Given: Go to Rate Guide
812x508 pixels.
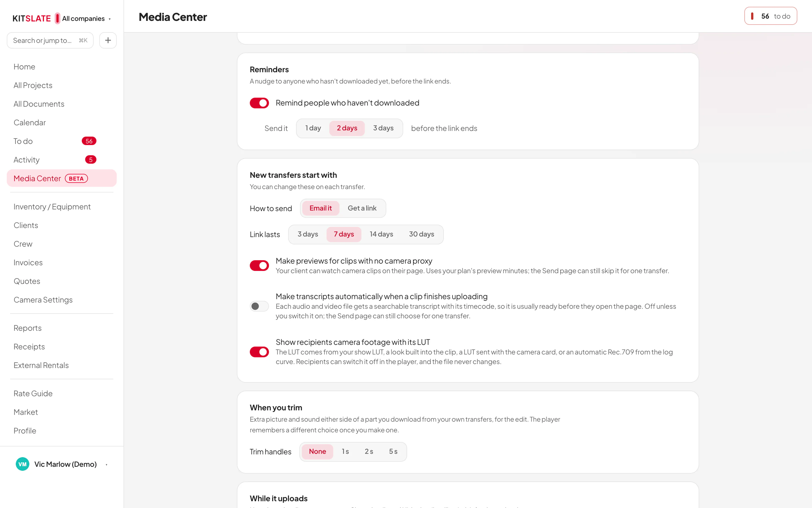Looking at the screenshot, I should click(x=62, y=393).
